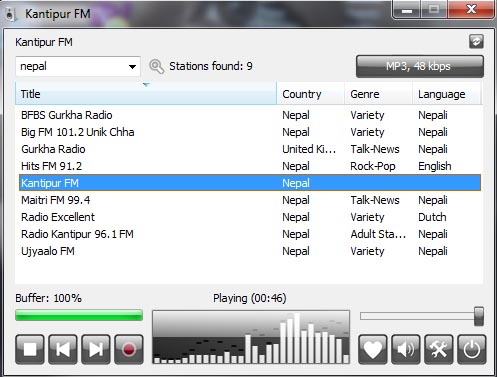
Task: Mute sound with the speaker icon
Action: pyautogui.click(x=406, y=349)
